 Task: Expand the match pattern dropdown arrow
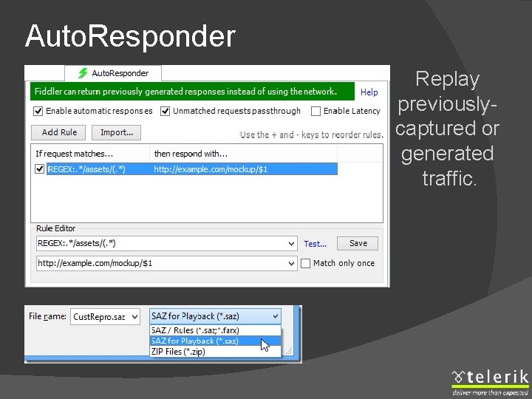pyautogui.click(x=291, y=244)
